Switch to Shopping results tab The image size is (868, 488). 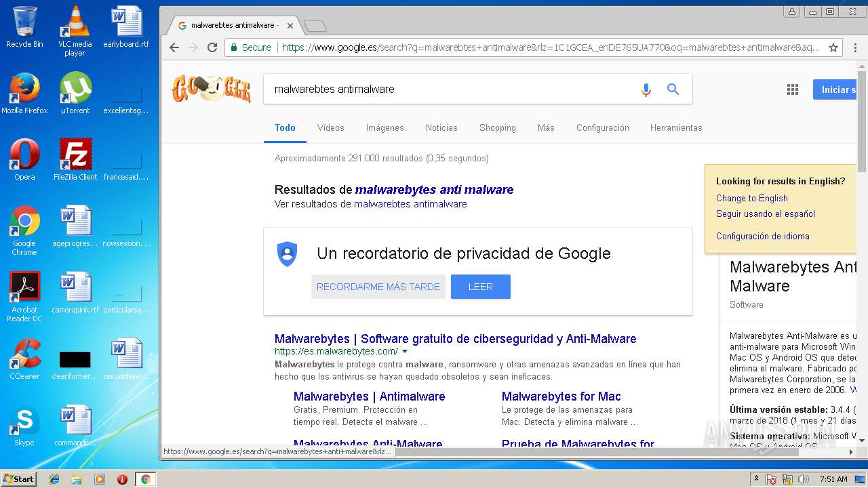[x=498, y=127]
